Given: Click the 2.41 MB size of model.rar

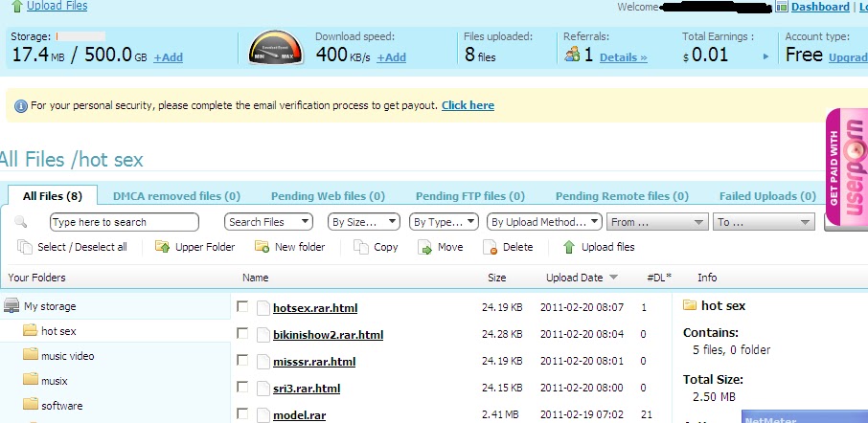Looking at the screenshot, I should 500,413.
